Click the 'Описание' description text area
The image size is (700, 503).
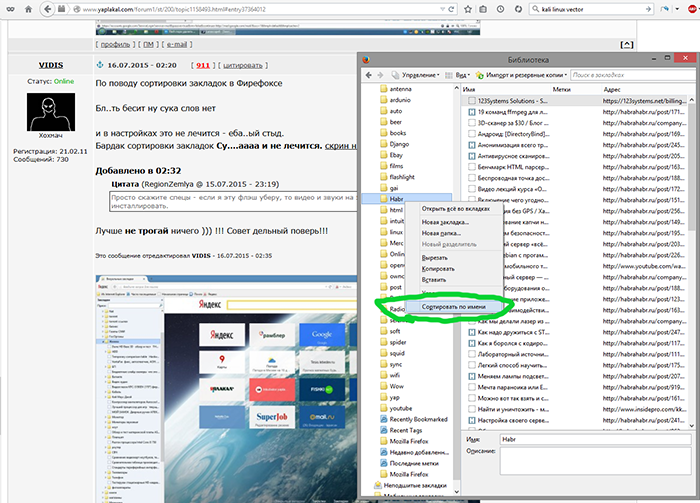596,461
